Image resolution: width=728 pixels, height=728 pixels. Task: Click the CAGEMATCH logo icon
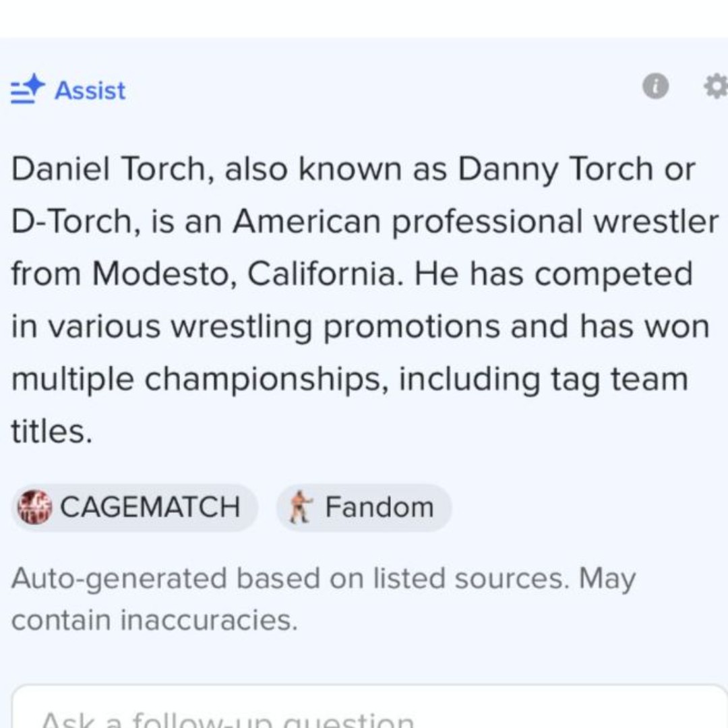click(34, 507)
